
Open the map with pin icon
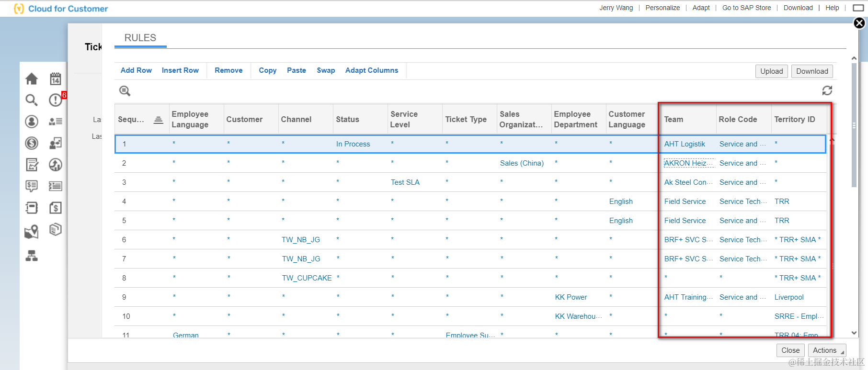tap(32, 232)
